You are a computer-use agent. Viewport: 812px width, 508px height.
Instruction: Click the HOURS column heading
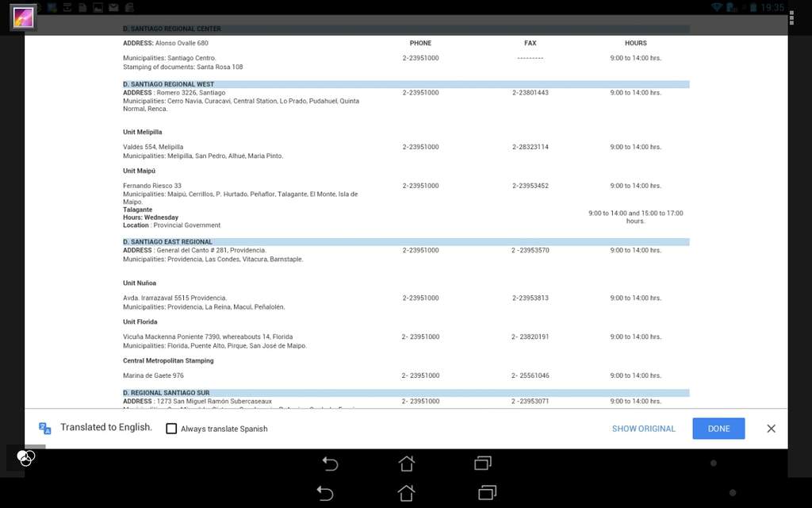tap(636, 43)
